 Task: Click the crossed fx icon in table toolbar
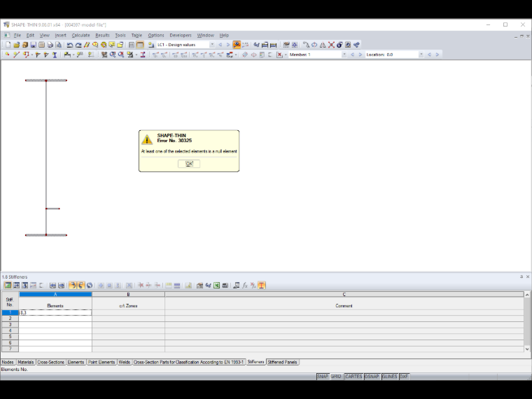click(253, 286)
